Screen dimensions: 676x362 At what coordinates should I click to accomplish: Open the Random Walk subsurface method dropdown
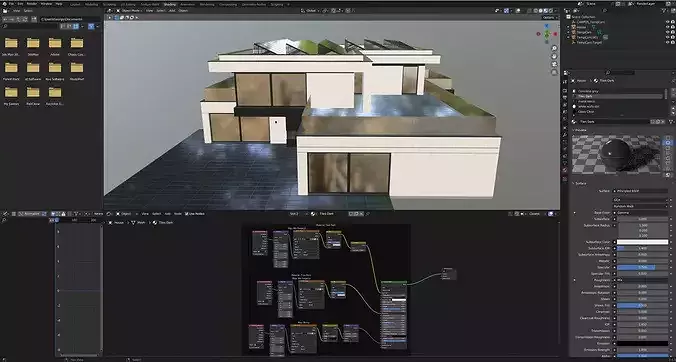click(641, 206)
